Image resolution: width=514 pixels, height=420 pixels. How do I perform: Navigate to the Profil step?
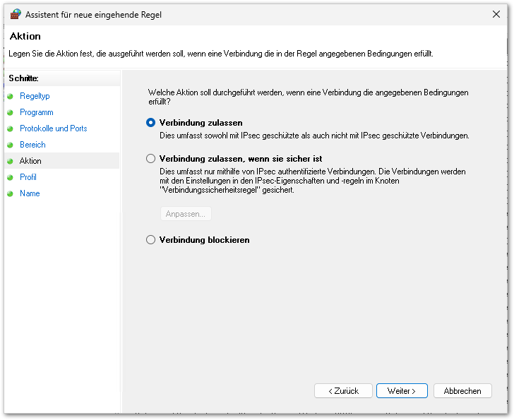point(28,177)
